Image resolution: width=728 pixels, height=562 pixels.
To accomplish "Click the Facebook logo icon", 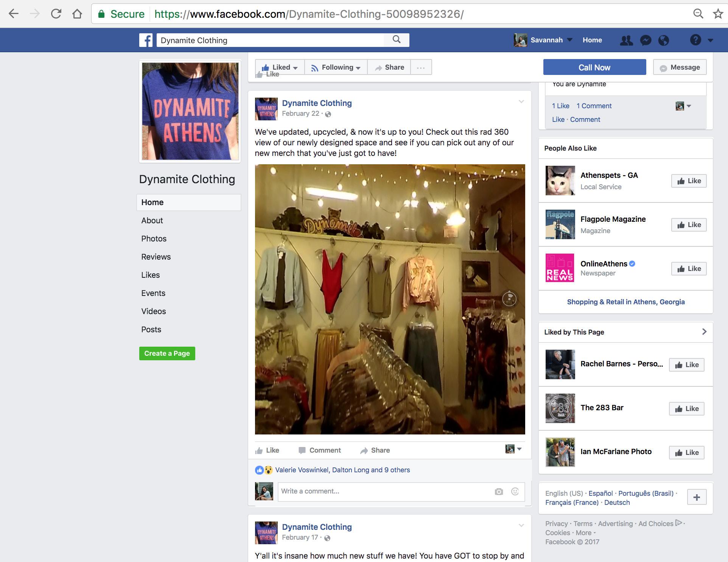I will click(x=146, y=40).
